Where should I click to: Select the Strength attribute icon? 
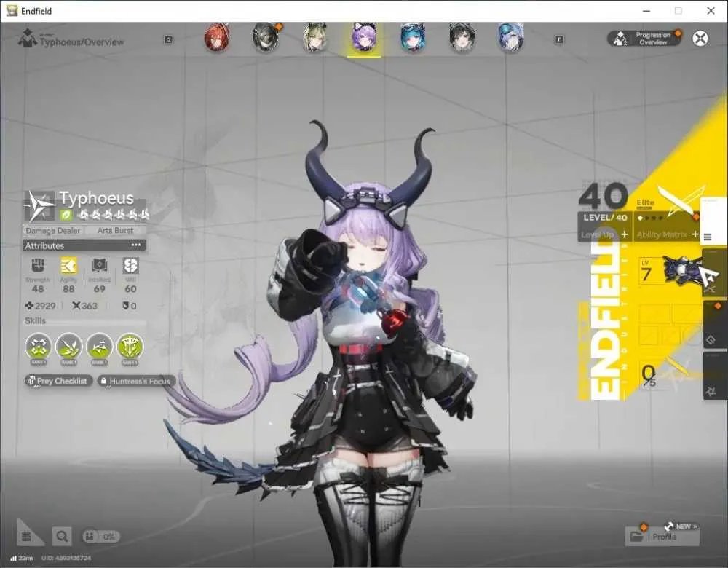click(38, 266)
